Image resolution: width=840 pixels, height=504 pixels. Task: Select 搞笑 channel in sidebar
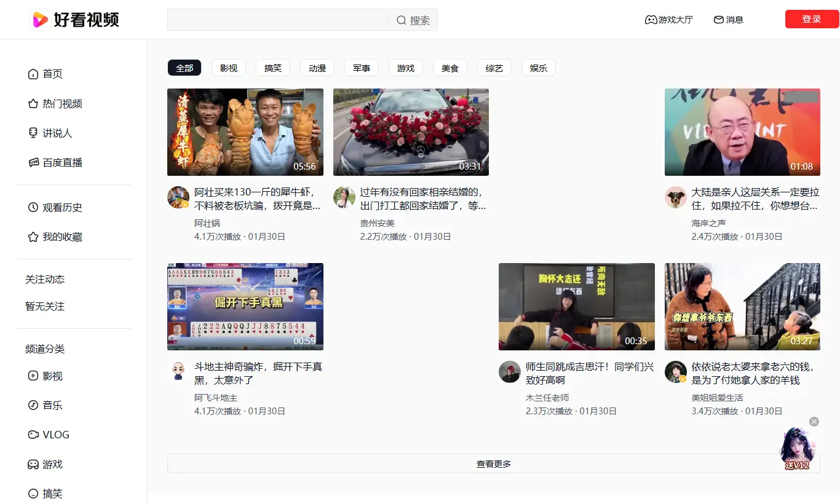click(46, 494)
